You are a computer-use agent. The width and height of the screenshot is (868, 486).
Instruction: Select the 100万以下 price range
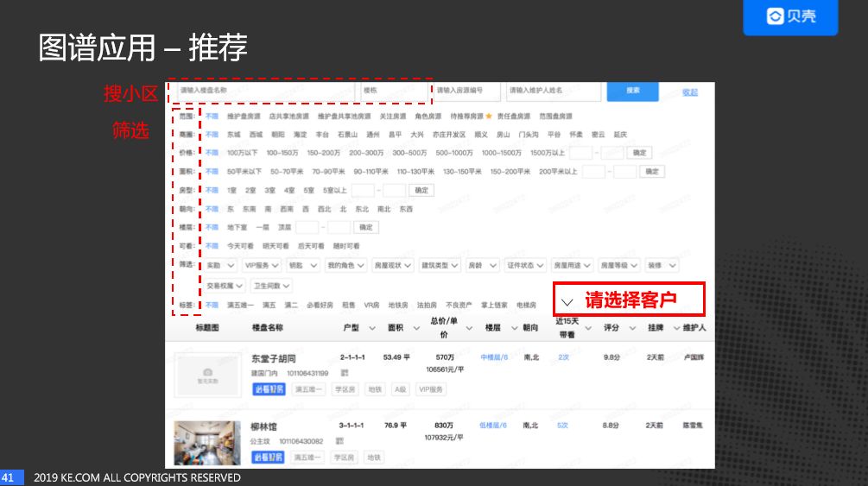(243, 153)
